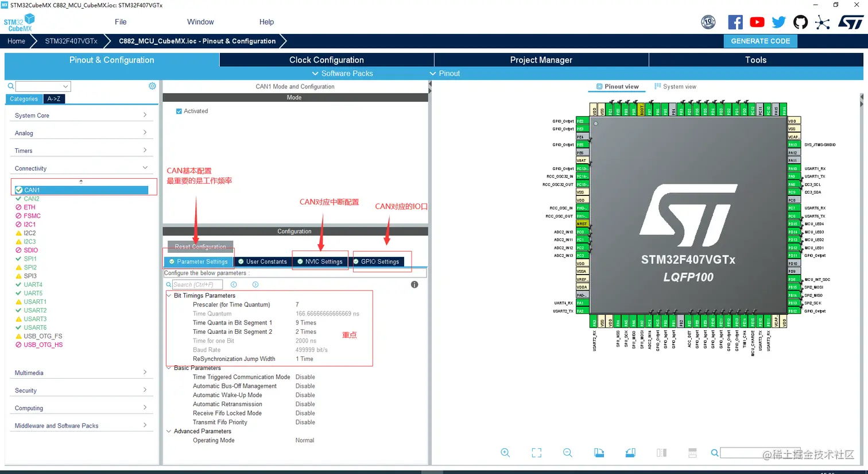The width and height of the screenshot is (868, 474).
Task: Click the 10-year anniversary badge icon
Action: point(708,22)
